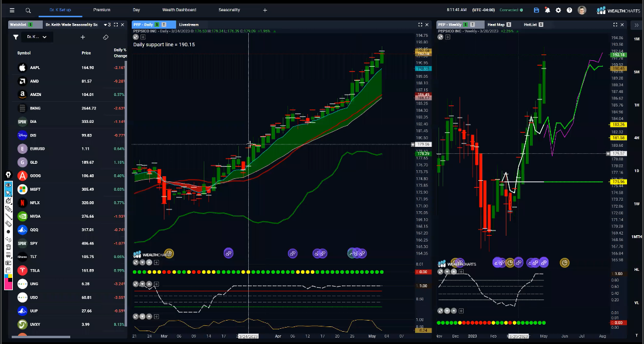Image resolution: width=644 pixels, height=344 pixels.
Task: Open Dr. Keith Wade Seasonality tab
Action: (x=72, y=25)
